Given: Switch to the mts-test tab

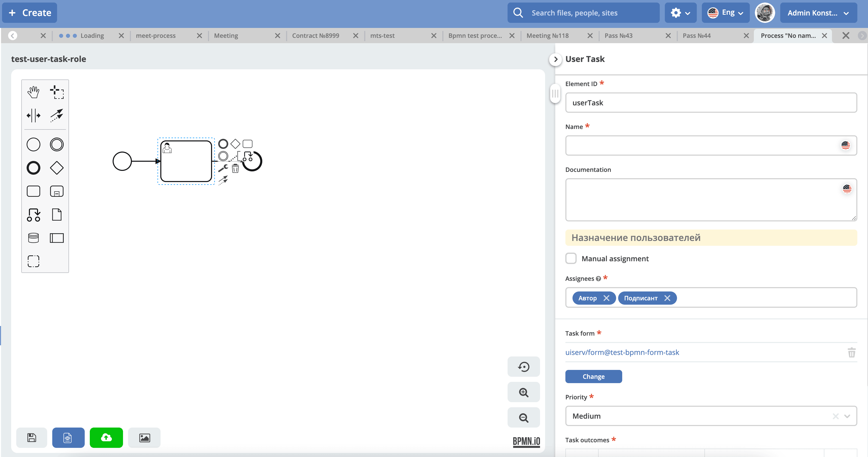Looking at the screenshot, I should click(x=382, y=35).
